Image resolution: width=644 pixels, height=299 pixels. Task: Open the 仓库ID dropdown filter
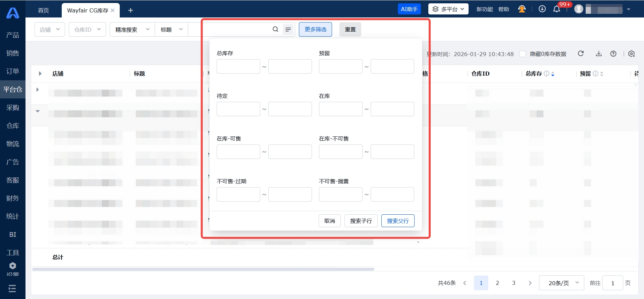tap(87, 30)
